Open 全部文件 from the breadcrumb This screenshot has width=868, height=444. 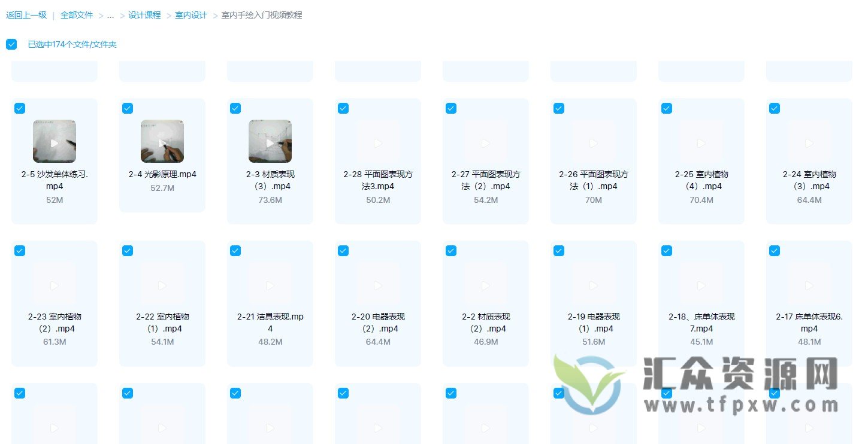pos(76,15)
